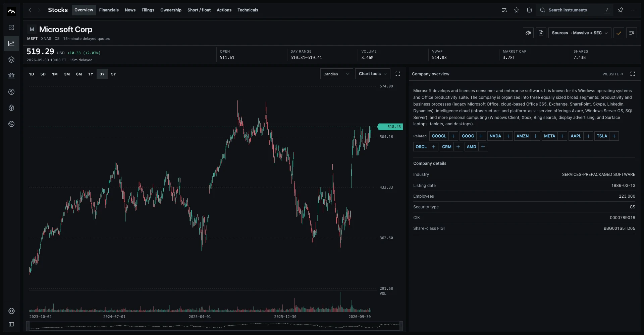
Task: Open related ticker GOOGL
Action: coord(439,136)
